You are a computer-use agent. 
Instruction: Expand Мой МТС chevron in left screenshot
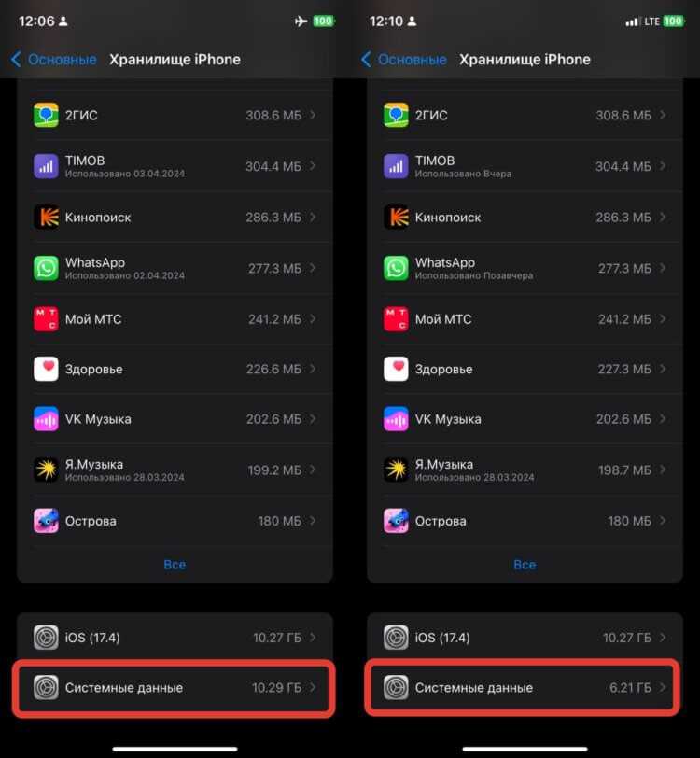[313, 319]
